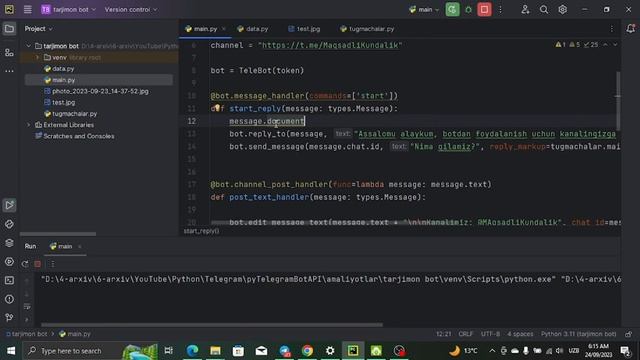Viewport: 640px width, 360px height.
Task: Click the project tree horizontal scrollbar
Action: (x=58, y=234)
